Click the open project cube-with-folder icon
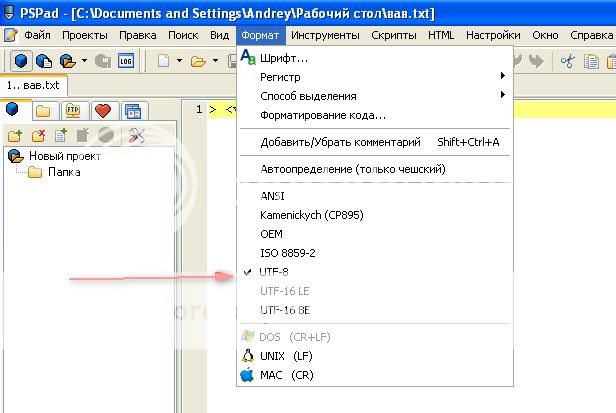Viewport: 616px width, 413px height. pyautogui.click(x=68, y=61)
